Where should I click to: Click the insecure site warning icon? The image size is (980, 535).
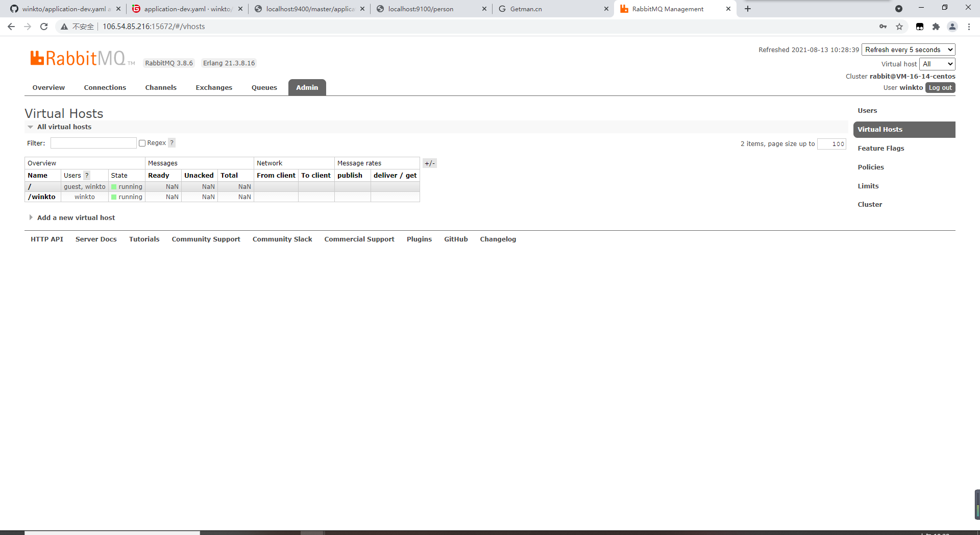click(x=64, y=27)
